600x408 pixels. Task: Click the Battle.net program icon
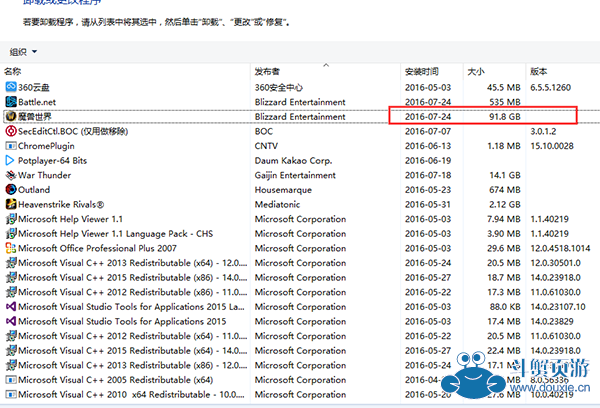coord(11,102)
